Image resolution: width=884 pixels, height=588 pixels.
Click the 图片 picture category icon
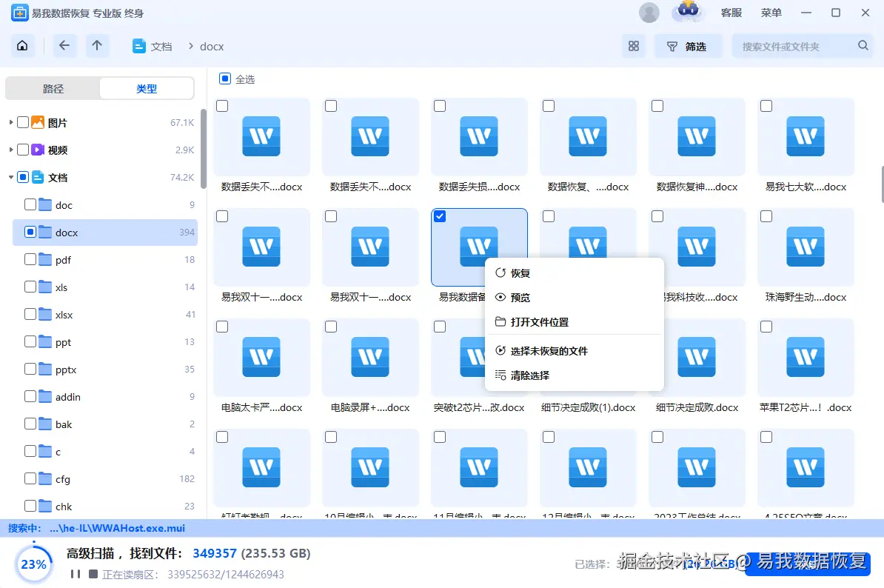pyautogui.click(x=38, y=122)
